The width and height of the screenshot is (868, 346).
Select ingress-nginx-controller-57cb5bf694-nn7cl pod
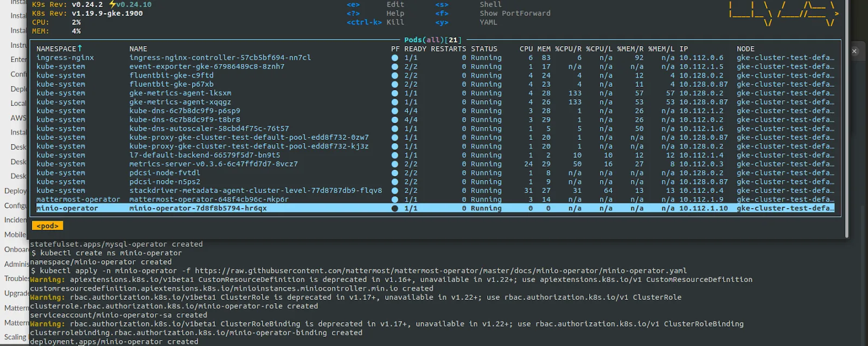[435, 57]
